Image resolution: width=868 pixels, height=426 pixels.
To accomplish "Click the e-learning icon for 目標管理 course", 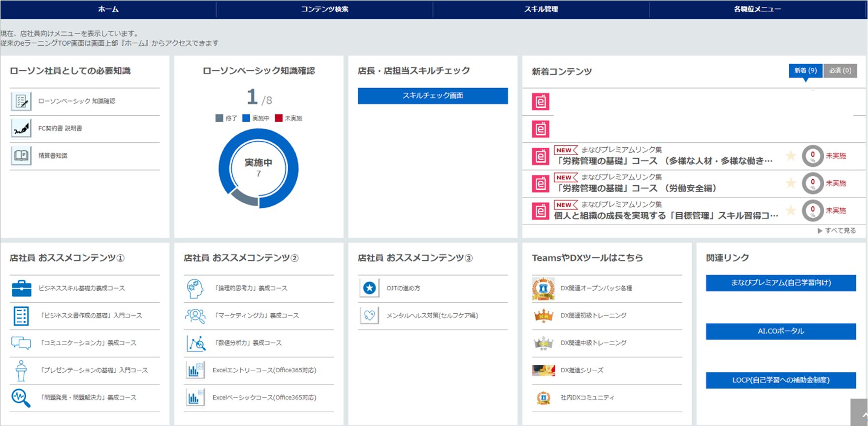I will pos(541,211).
